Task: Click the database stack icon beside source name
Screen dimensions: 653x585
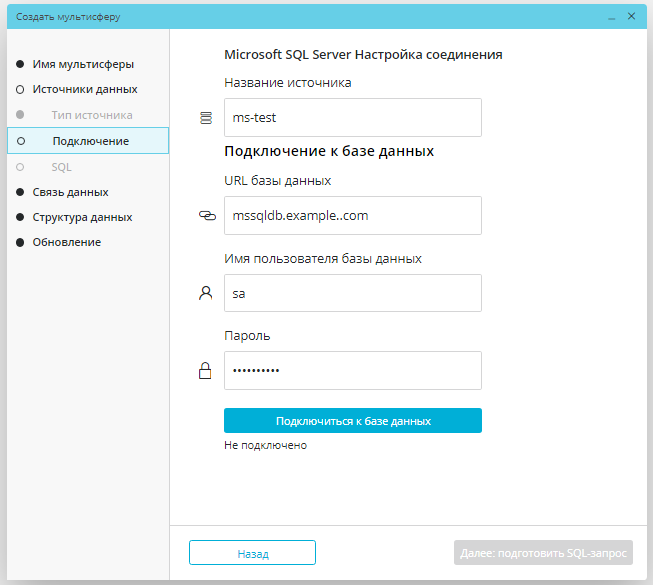Action: pyautogui.click(x=206, y=118)
